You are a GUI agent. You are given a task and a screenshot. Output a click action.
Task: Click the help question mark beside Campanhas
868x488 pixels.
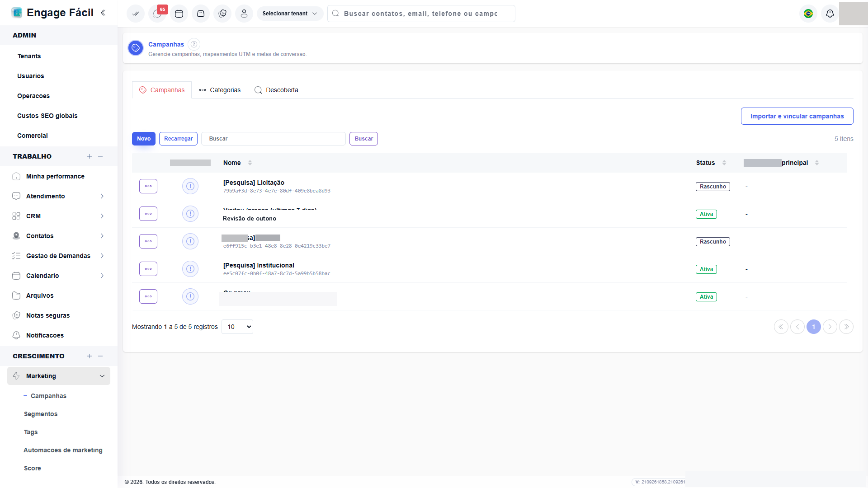pyautogui.click(x=194, y=44)
